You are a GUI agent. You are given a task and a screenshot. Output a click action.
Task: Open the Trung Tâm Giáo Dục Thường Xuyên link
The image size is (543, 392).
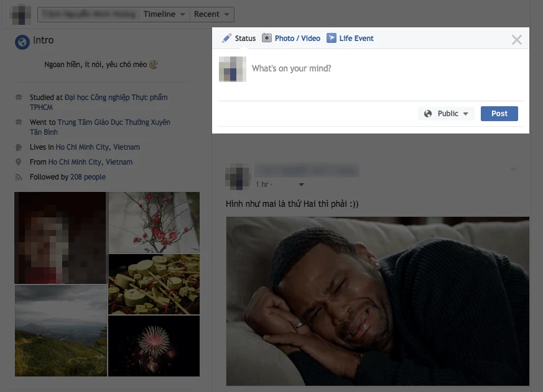118,122
